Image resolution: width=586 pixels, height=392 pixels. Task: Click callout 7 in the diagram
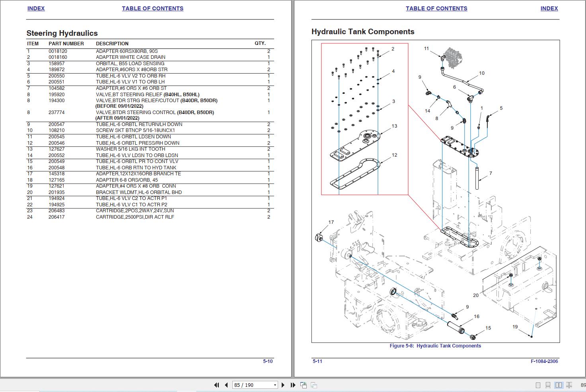click(x=491, y=173)
